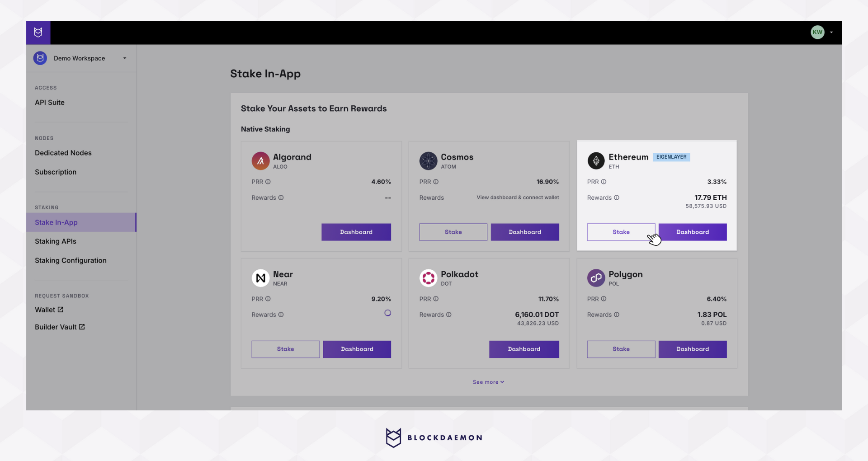
Task: Expand the Demo Workspace dropdown
Action: pos(125,58)
